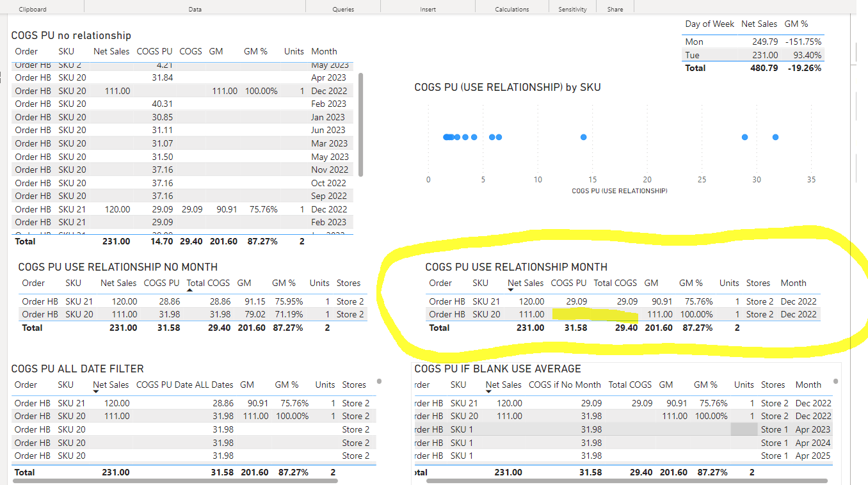Click the -19.26% total value
This screenshot has height=485, width=868.
tap(805, 68)
